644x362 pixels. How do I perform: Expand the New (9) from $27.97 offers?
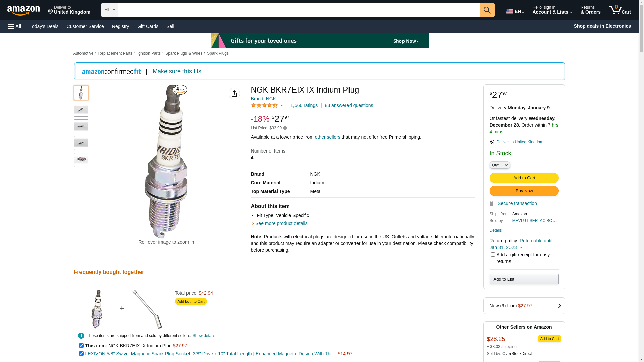pyautogui.click(x=524, y=306)
